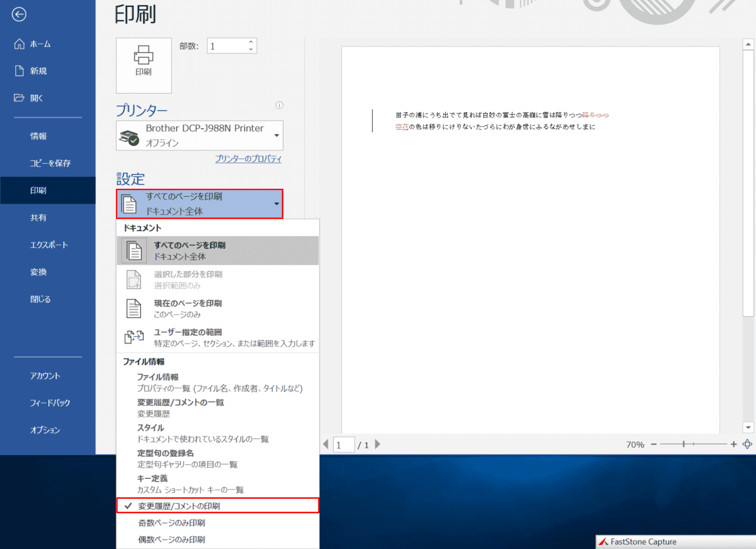Click the document preview page
756x549 pixels.
(531, 240)
